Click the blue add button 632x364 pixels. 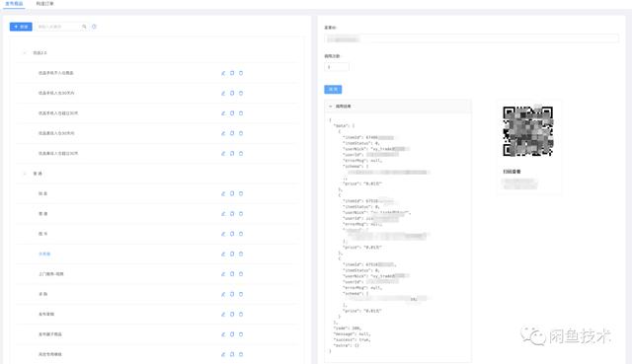(x=21, y=27)
